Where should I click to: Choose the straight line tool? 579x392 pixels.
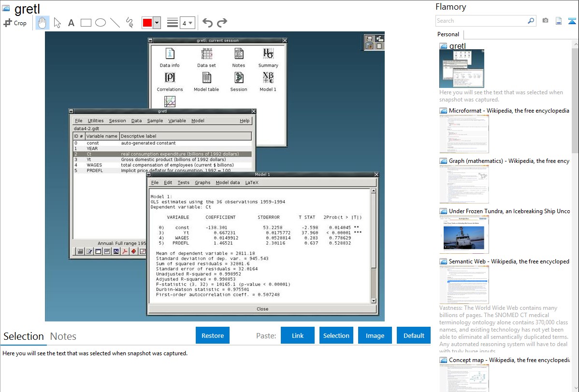115,23
